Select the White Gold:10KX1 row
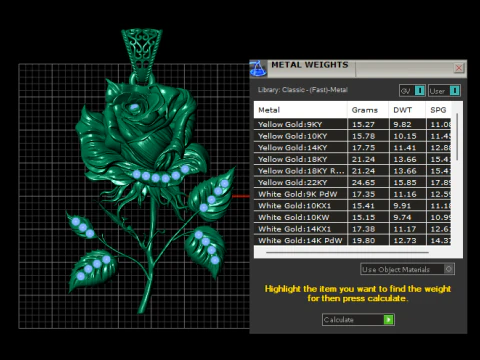The width and height of the screenshot is (480, 360). tap(352, 206)
